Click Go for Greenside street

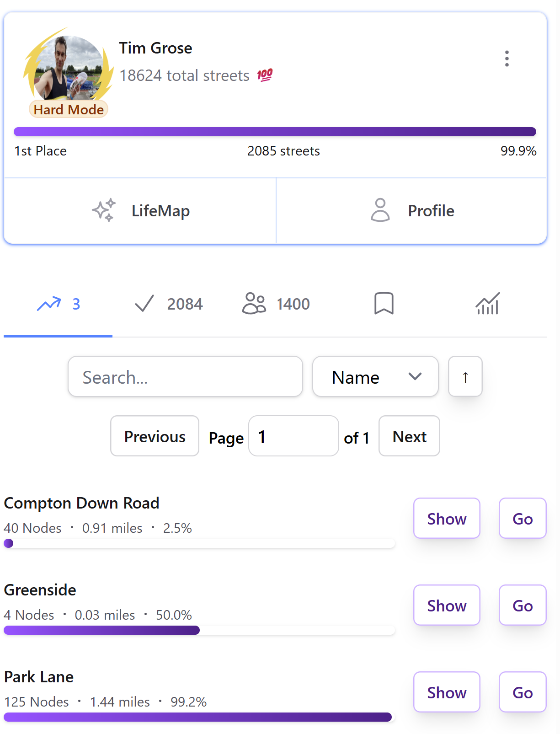click(x=522, y=605)
